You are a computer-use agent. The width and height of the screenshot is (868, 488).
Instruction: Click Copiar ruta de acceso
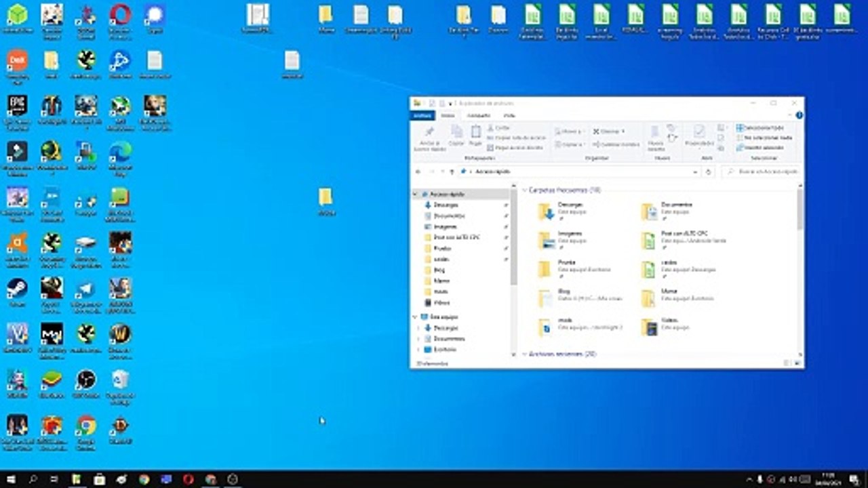(516, 138)
